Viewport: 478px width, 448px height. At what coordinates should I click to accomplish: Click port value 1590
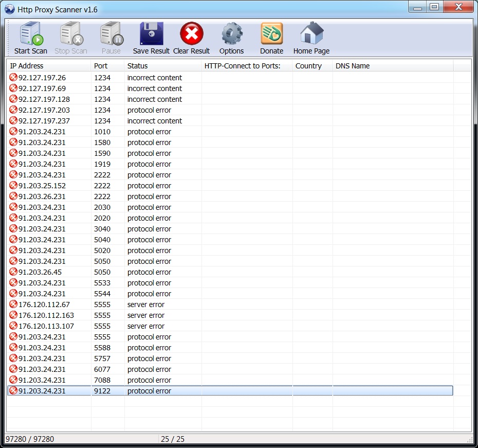coord(102,153)
